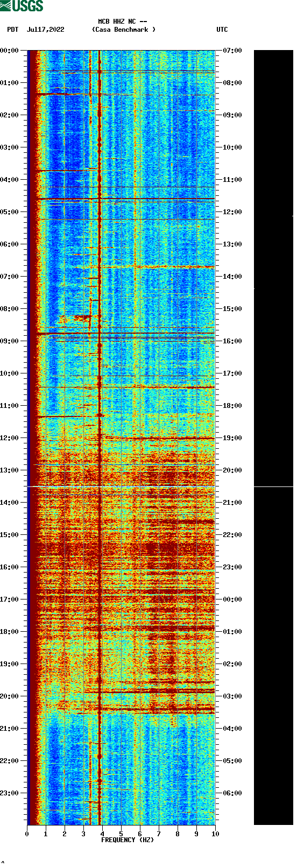297x868 pixels.
Task: Select "21:00" on the PDT time axis
Action: (x=9, y=729)
